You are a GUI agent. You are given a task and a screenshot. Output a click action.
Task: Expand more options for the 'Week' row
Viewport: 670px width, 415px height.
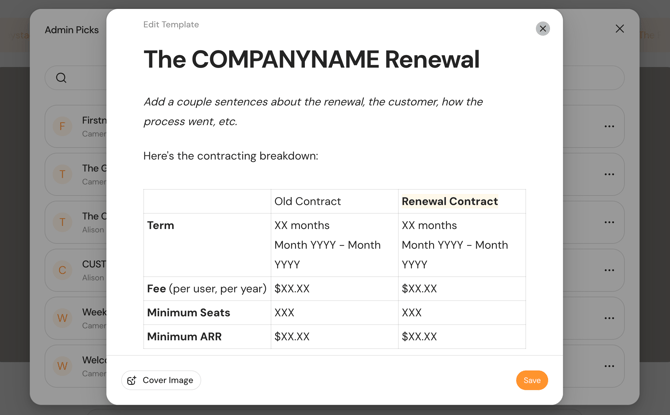[x=608, y=318]
